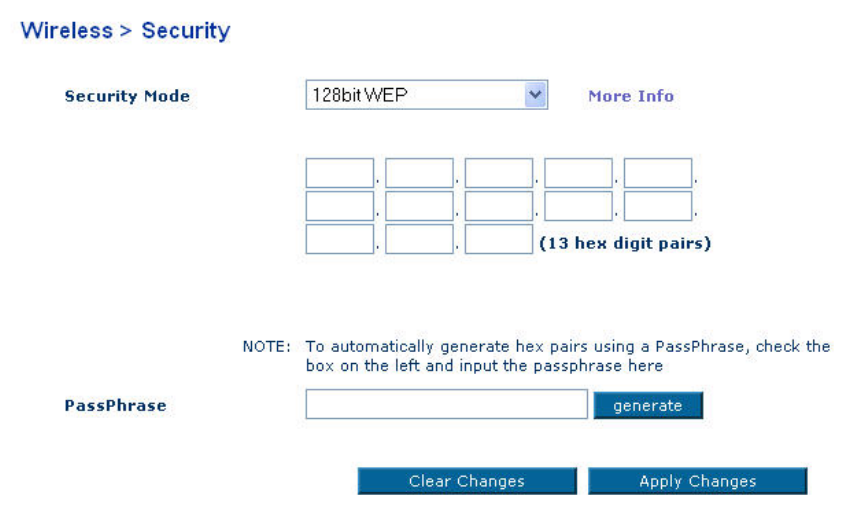The image size is (864, 517).
Task: Click the second hex field in row three
Action: 419,239
